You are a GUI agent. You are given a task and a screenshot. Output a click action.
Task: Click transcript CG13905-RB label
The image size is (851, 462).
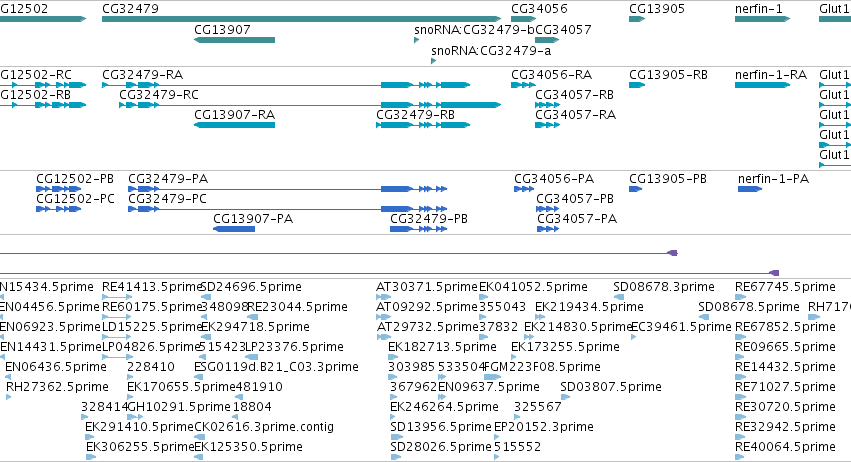coord(669,74)
